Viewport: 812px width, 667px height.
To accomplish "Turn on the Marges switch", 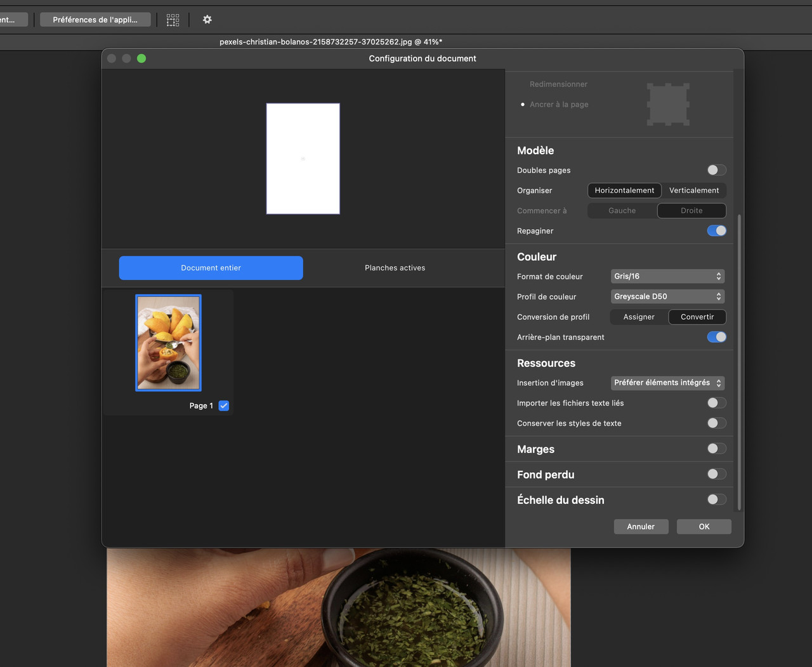I will [x=716, y=449].
